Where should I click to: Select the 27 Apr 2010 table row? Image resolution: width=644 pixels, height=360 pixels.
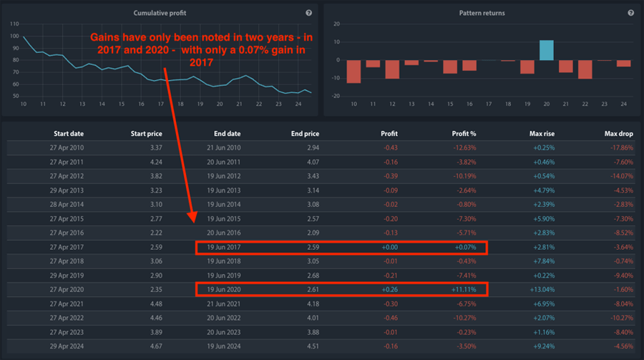pos(321,147)
